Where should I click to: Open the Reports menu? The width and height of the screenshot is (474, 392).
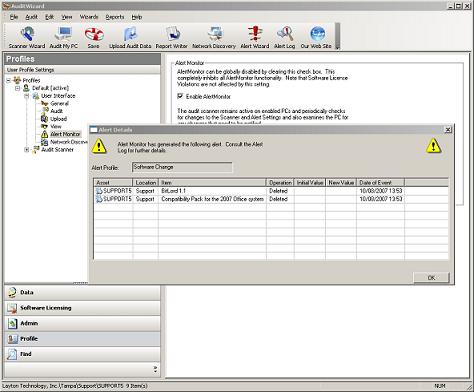115,17
